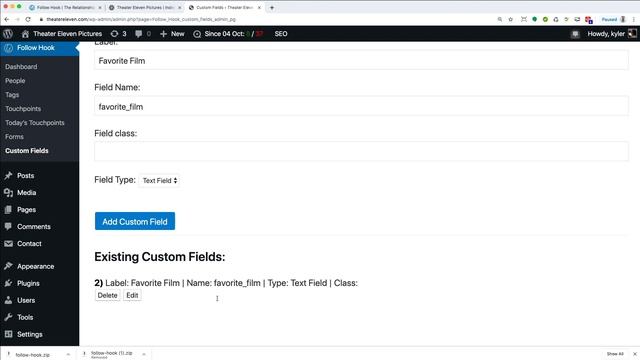This screenshot has height=360, width=640.
Task: Close the Custom Fields browser tab
Action: (x=259, y=7)
